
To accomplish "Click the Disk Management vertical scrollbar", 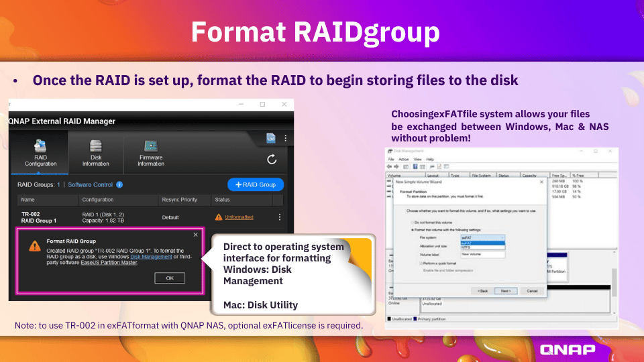I will coord(614,282).
